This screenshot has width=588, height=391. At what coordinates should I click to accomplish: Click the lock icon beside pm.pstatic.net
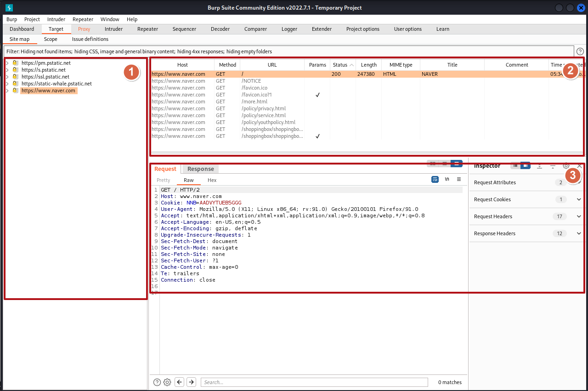coord(15,63)
